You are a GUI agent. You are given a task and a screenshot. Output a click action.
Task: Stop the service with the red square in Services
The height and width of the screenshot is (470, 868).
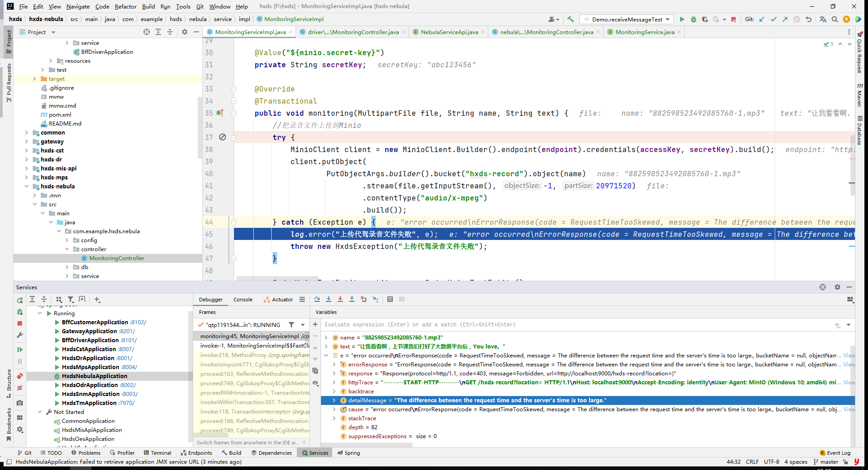20,323
